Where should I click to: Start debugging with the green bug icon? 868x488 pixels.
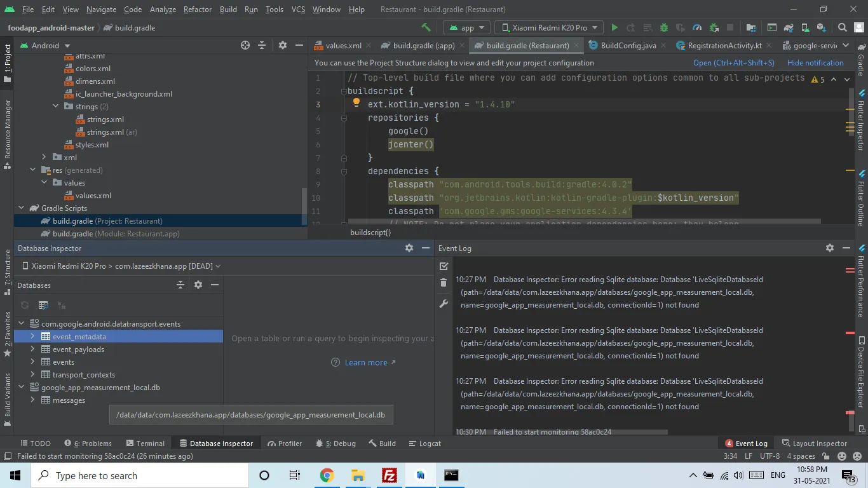click(x=664, y=27)
